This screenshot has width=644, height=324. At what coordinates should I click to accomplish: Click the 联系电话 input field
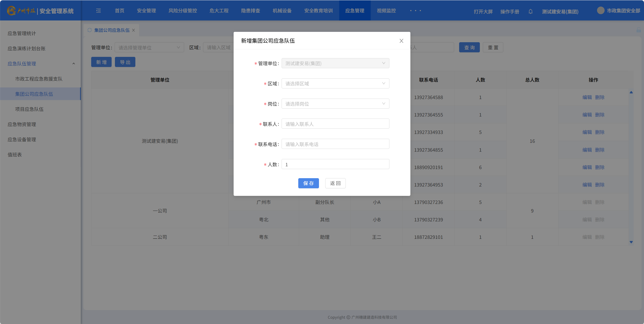point(335,144)
